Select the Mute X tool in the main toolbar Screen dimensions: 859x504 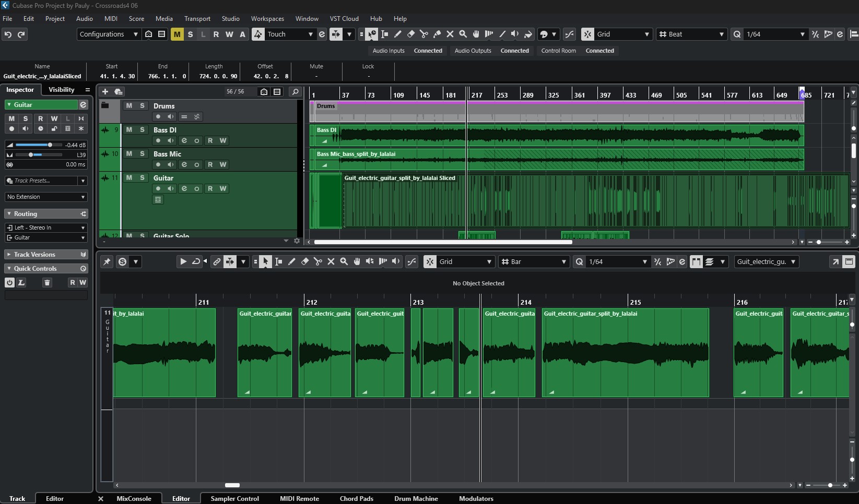tap(450, 34)
